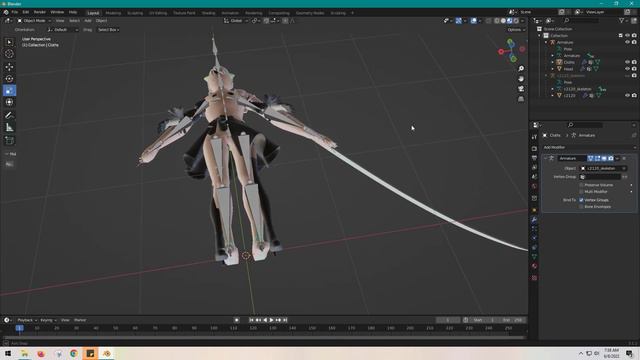Viewport: 640px width, 360px height.
Task: Open the Tool properties tab icon
Action: click(534, 137)
